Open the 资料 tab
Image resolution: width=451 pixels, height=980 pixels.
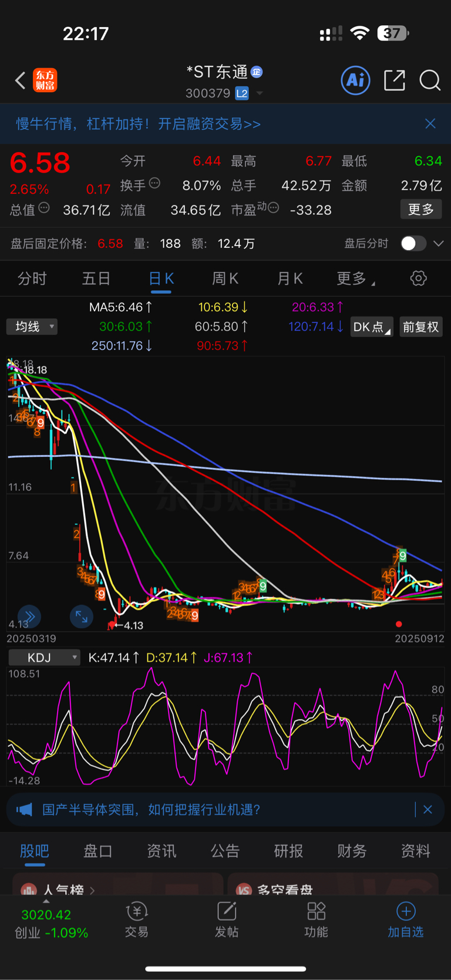(x=415, y=851)
